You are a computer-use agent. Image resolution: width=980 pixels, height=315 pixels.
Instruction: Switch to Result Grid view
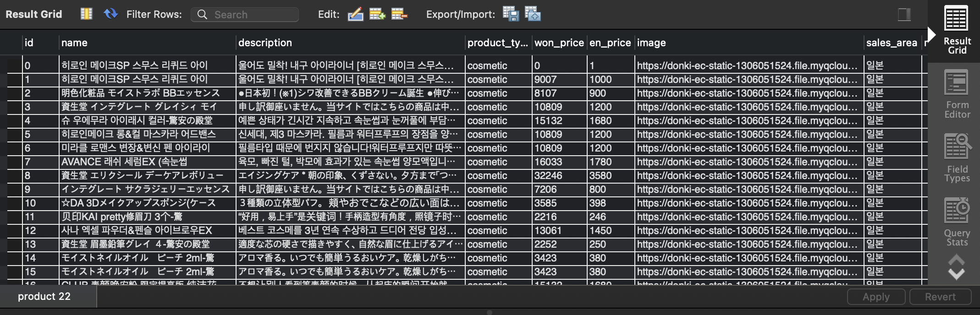(x=957, y=30)
